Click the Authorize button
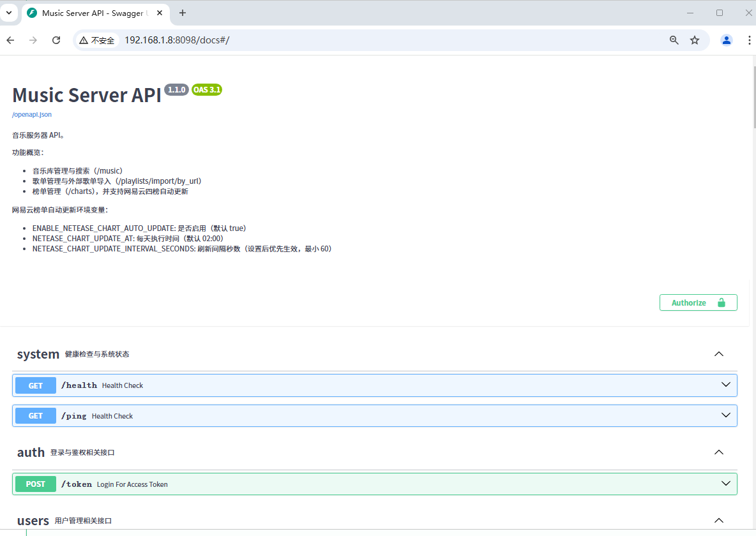Screen dimensions: 756x536 click(x=688, y=302)
